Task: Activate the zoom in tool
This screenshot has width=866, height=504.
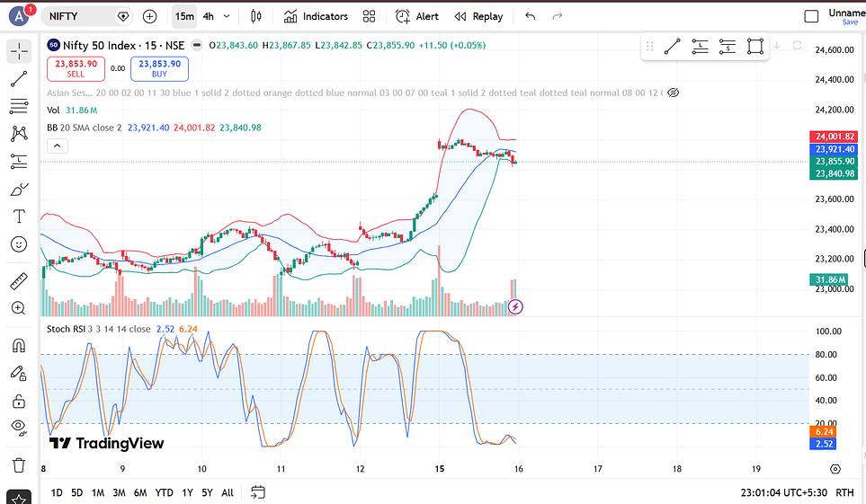Action: pos(19,308)
